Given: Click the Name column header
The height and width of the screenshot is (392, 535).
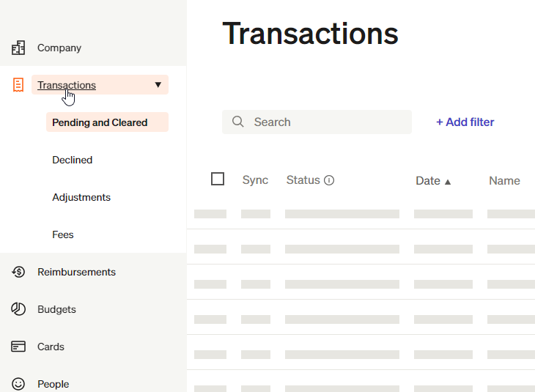Looking at the screenshot, I should click(504, 181).
